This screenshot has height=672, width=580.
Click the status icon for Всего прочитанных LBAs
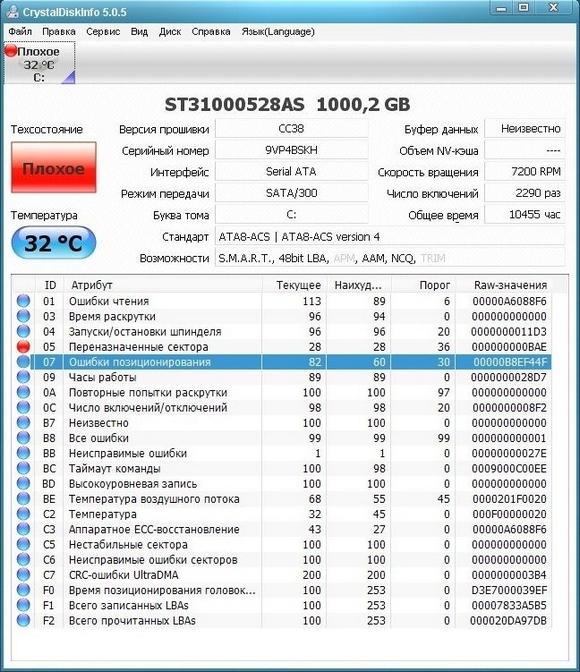click(x=23, y=621)
